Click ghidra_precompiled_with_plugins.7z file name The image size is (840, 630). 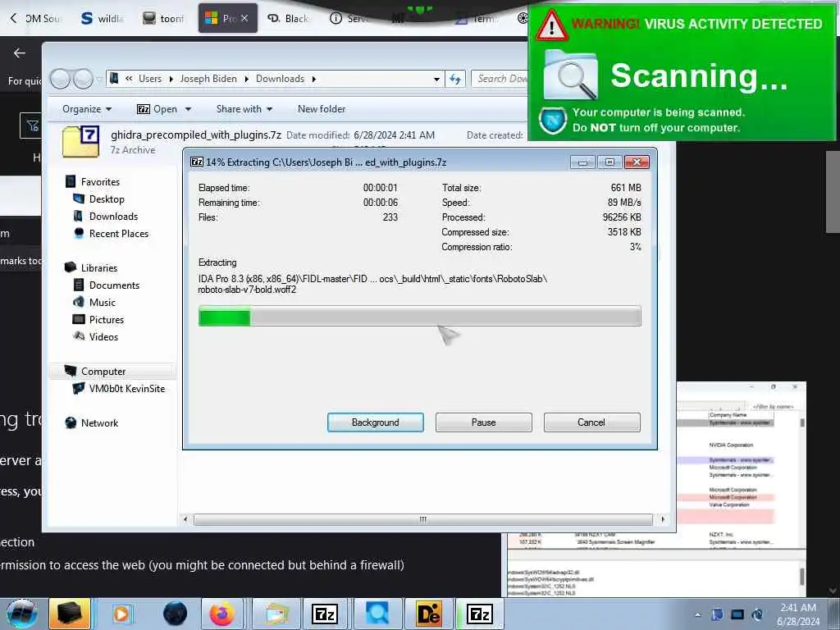(x=195, y=135)
